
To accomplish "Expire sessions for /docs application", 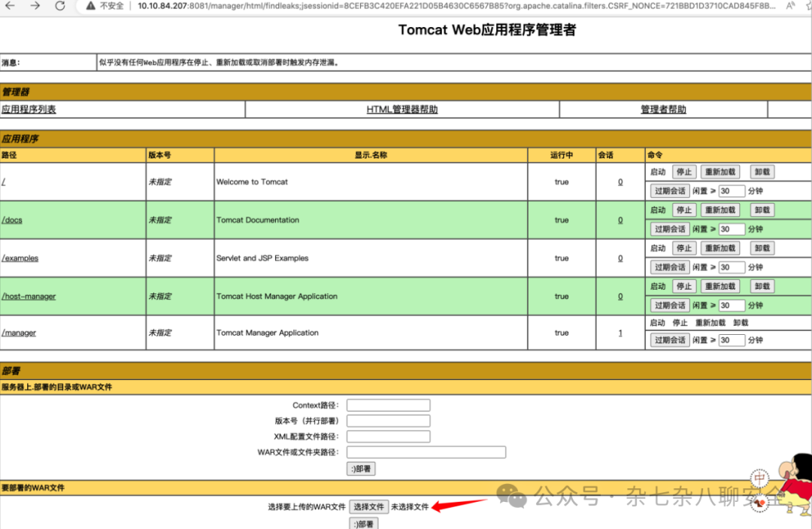I will (670, 229).
